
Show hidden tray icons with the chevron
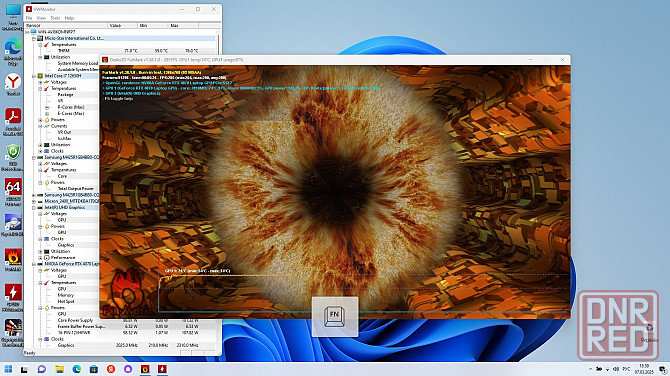(x=591, y=369)
